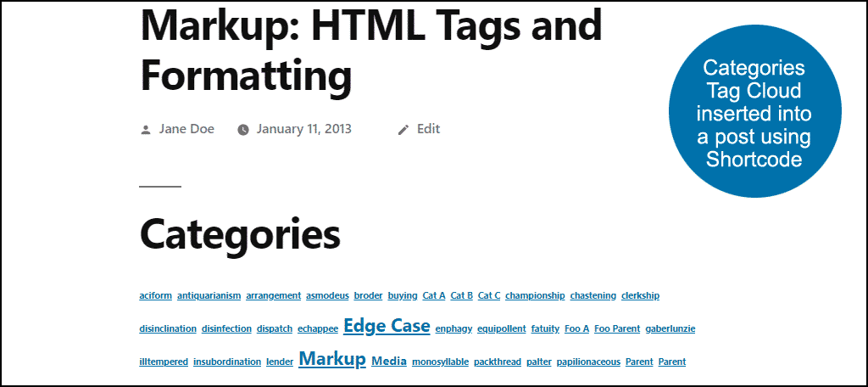
Task: Open Jane Doe author link
Action: (x=186, y=129)
